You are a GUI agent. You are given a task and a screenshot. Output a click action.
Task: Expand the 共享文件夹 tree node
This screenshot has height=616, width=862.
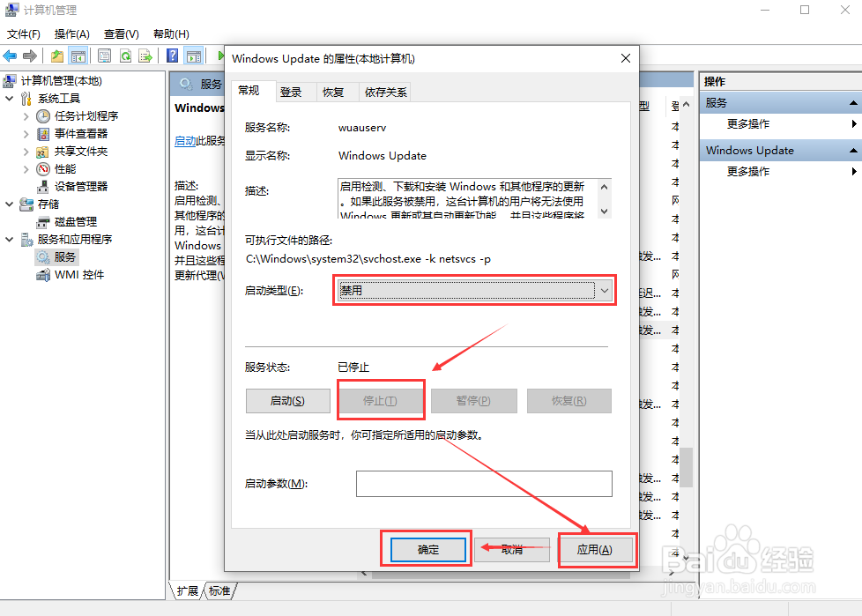(x=26, y=152)
